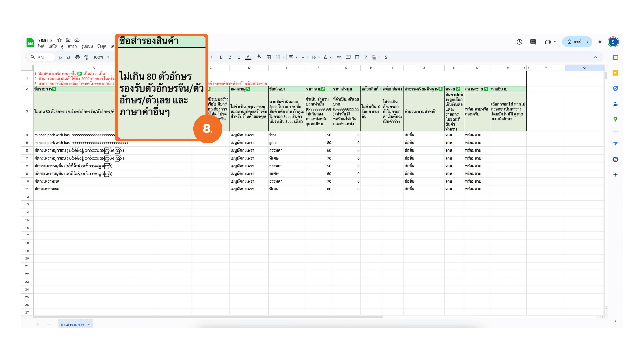This screenshot has height=362, width=644.
Task: Click the functions sigma icon
Action: click(x=386, y=57)
